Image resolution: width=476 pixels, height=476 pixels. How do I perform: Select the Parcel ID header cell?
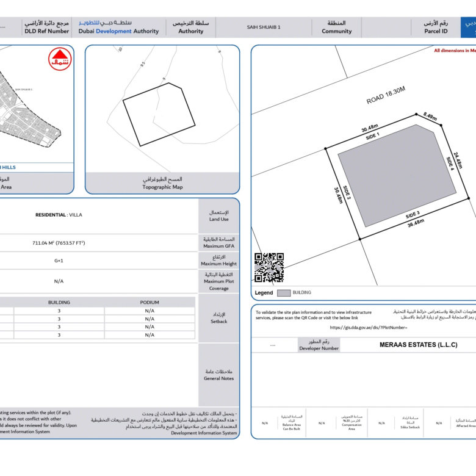click(x=436, y=27)
